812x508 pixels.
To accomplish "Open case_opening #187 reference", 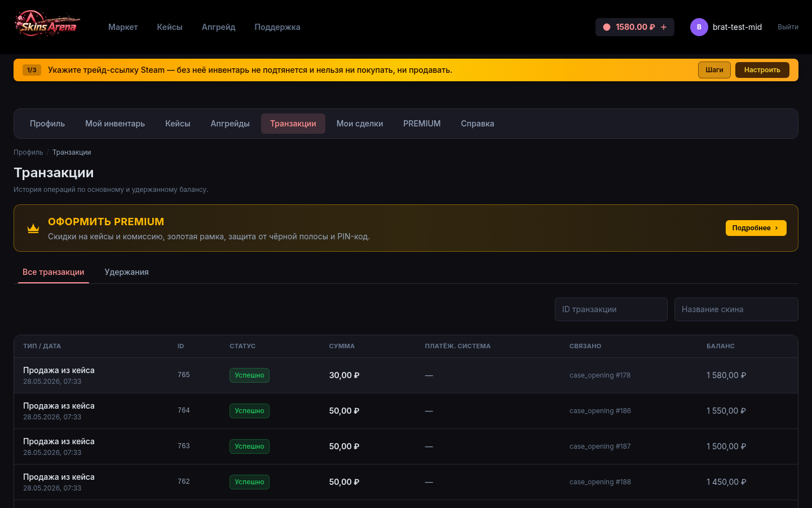I will 600,446.
